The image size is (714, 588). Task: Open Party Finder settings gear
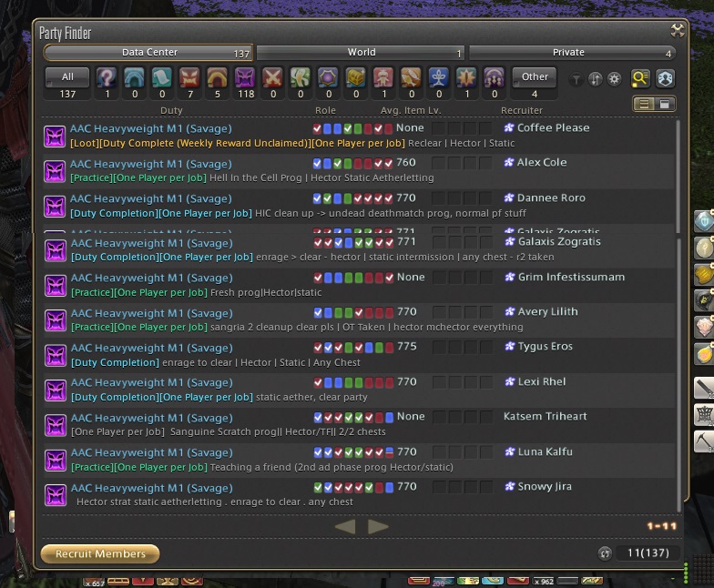click(614, 80)
